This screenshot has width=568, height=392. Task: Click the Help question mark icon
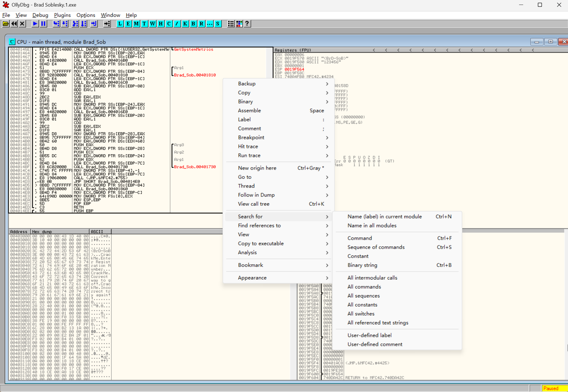[247, 24]
